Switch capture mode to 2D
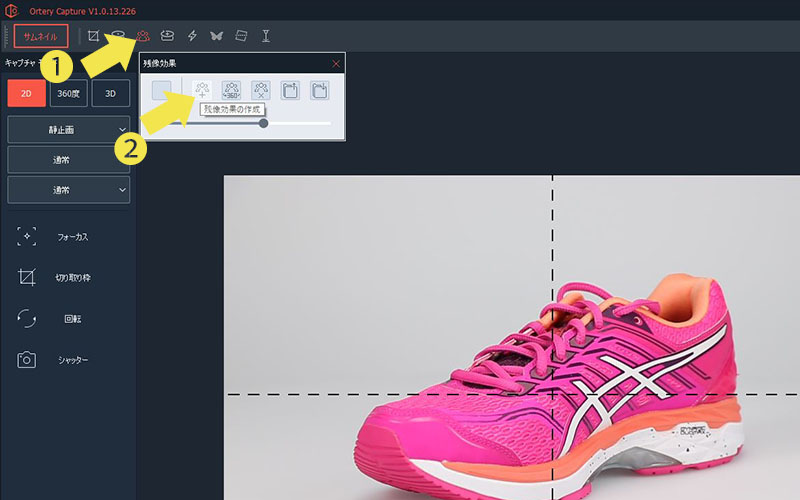Image resolution: width=800 pixels, height=500 pixels. point(26,93)
